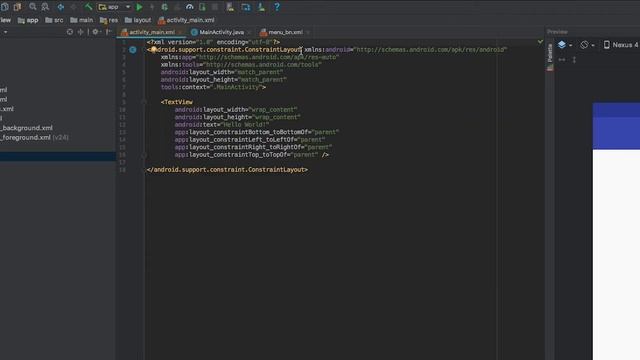
Task: Select the _background.xml file in tree
Action: (27, 128)
